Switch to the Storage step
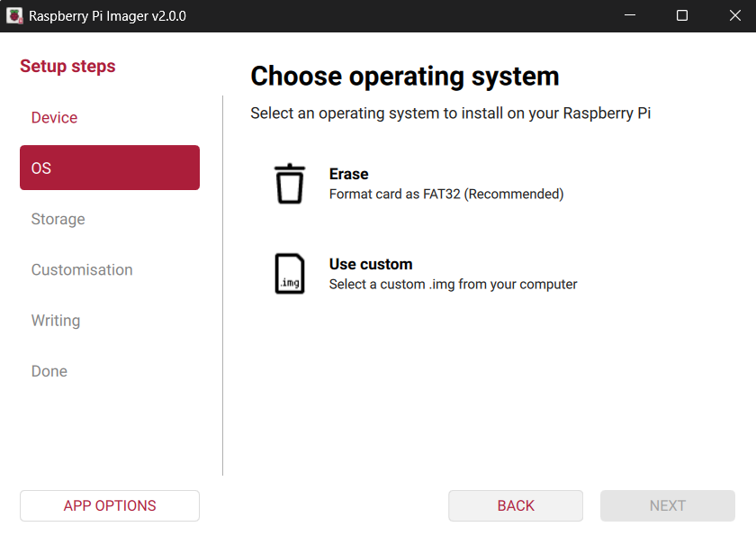Viewport: 756px width, 536px height. tap(58, 219)
